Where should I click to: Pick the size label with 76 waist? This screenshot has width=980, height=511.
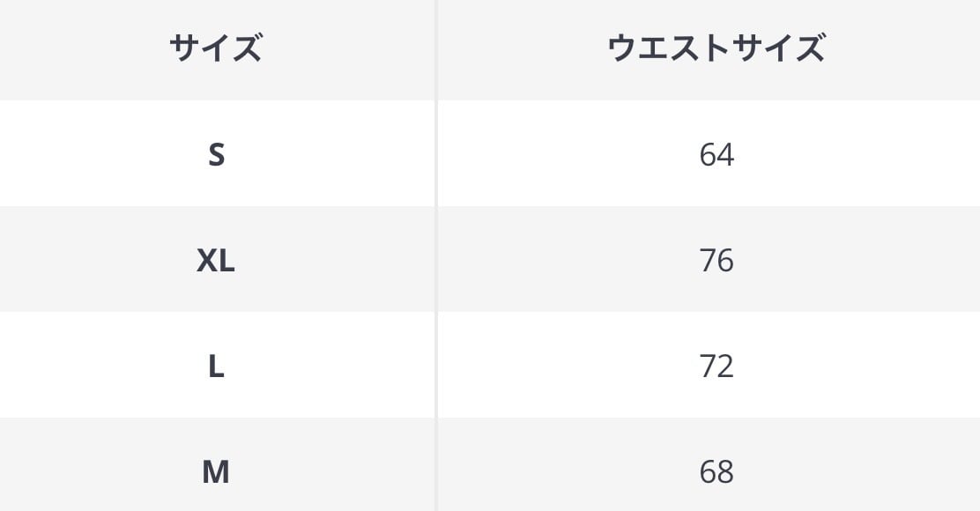point(216,261)
